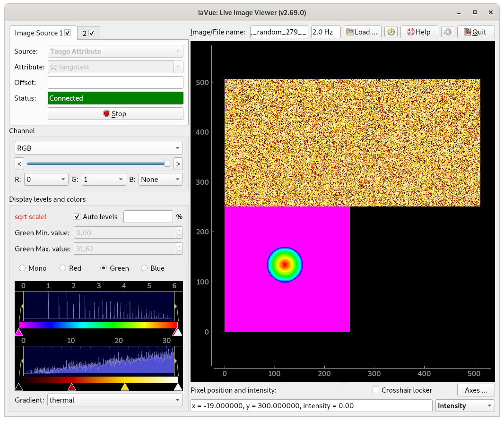504x421 pixels.
Task: Open the RGB channel dropdown
Action: [x=99, y=148]
